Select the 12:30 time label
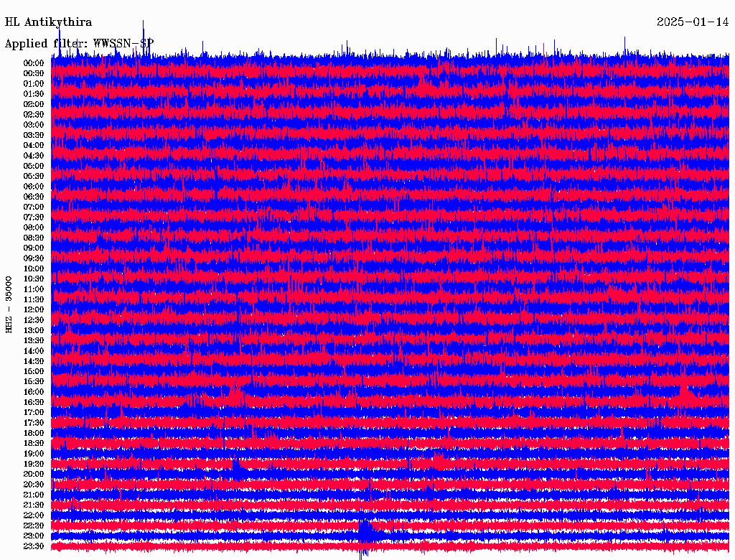Image resolution: width=735 pixels, height=560 pixels. 34,320
